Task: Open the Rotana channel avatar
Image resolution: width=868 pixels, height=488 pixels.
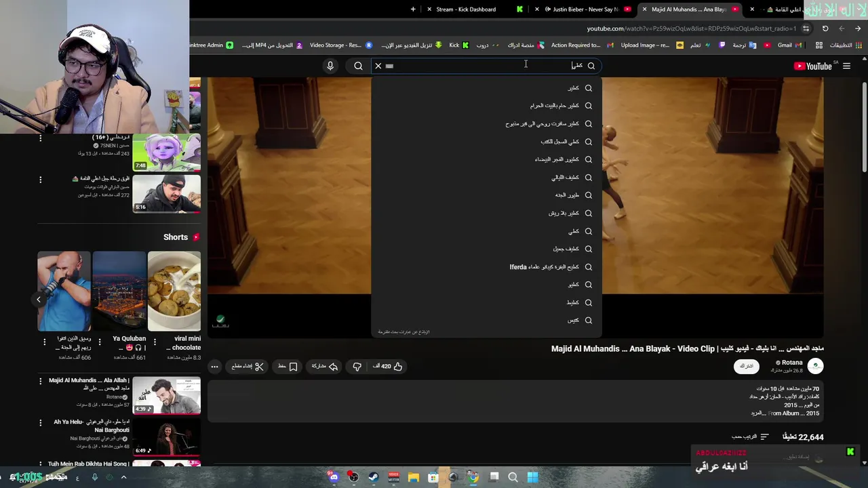Action: coord(815,366)
